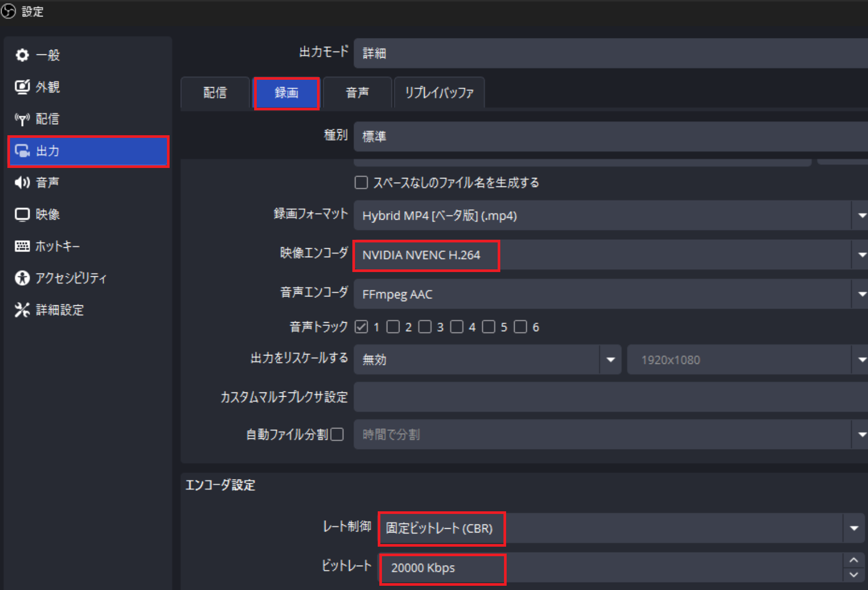Increase bitrate with the up arrow
Viewport: 868px width, 590px height.
(x=854, y=560)
